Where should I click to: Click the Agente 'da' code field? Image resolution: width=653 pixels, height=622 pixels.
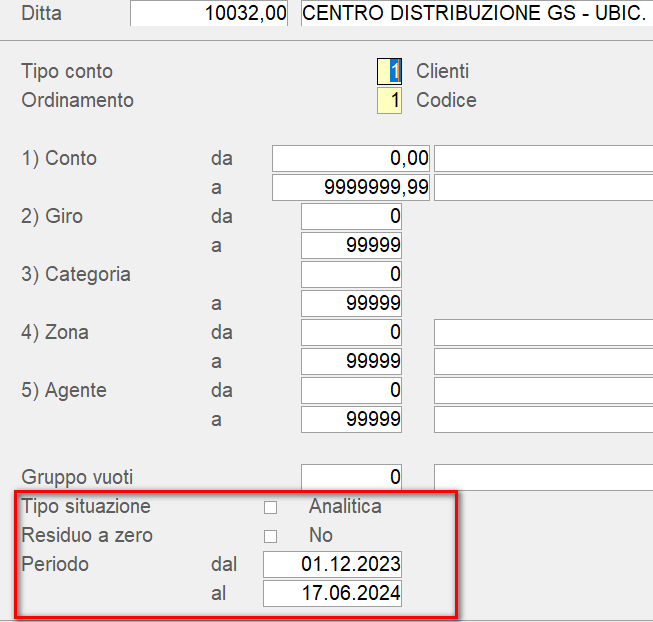351,391
